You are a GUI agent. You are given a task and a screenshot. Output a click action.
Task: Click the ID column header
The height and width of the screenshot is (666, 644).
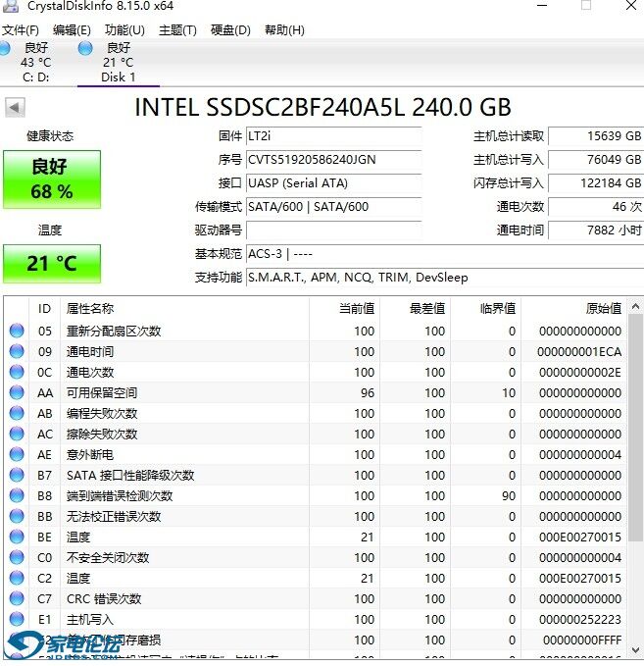click(x=44, y=308)
